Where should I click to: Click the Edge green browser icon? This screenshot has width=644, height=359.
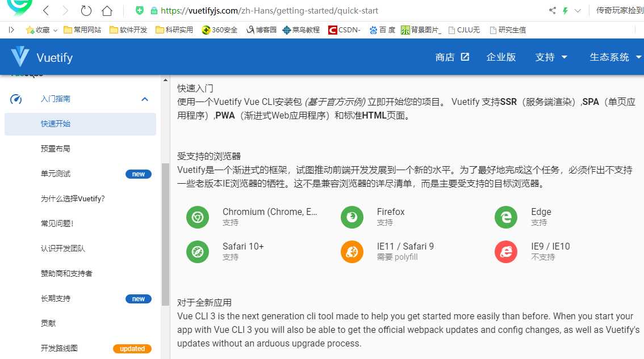tap(506, 217)
